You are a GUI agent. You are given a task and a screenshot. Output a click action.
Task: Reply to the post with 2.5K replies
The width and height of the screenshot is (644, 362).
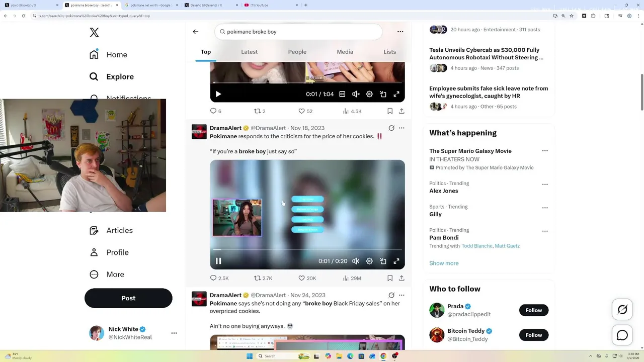coord(219,278)
